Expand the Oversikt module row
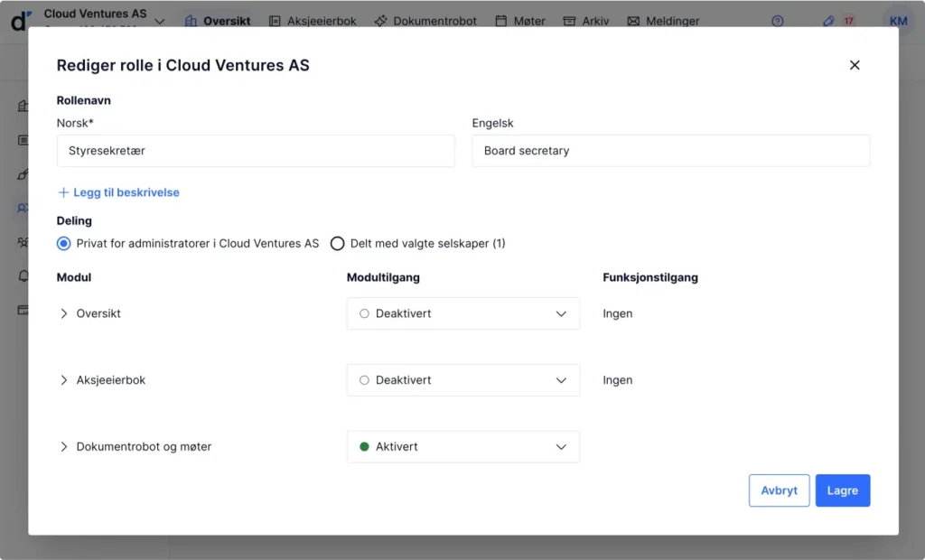This screenshot has height=560, width=925. tap(64, 313)
